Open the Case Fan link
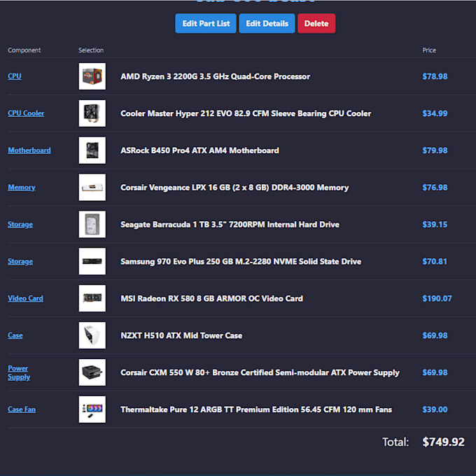 [x=22, y=409]
